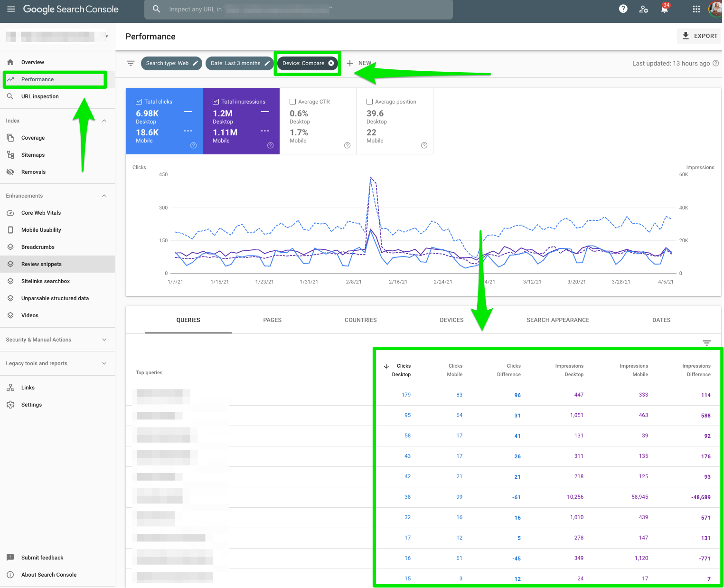Click the table filter rows icon
This screenshot has width=724, height=588.
pos(707,343)
